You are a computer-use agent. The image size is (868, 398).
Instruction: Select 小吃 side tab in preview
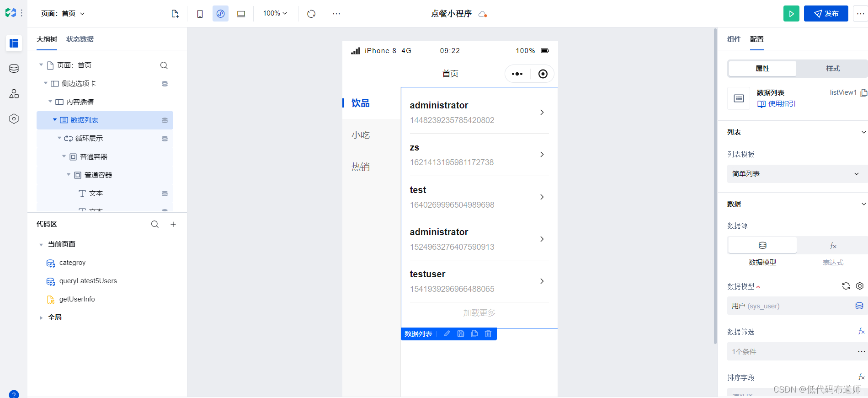click(372, 135)
